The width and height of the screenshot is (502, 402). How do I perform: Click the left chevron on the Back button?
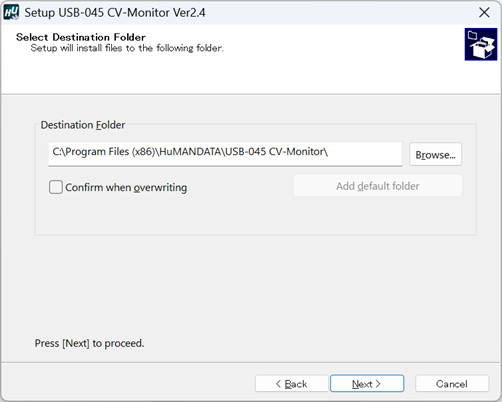(278, 384)
